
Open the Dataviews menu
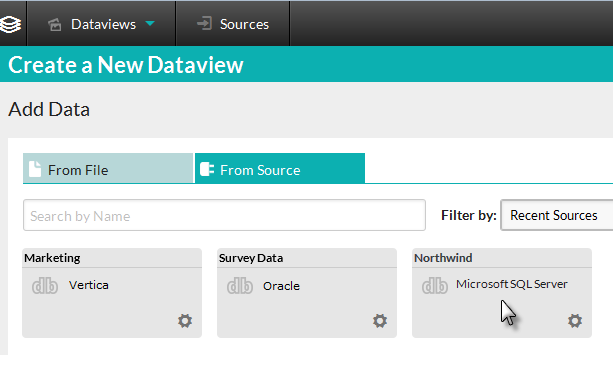pos(102,24)
